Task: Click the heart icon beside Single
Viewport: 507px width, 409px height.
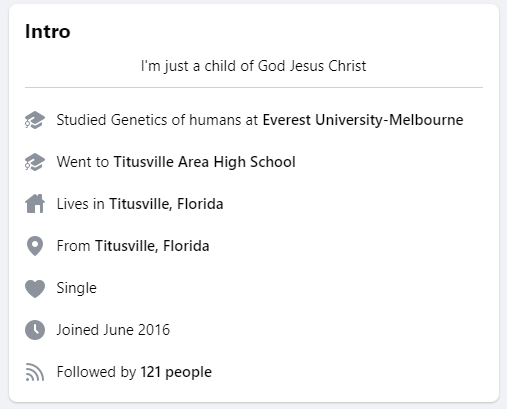Action: coord(35,288)
